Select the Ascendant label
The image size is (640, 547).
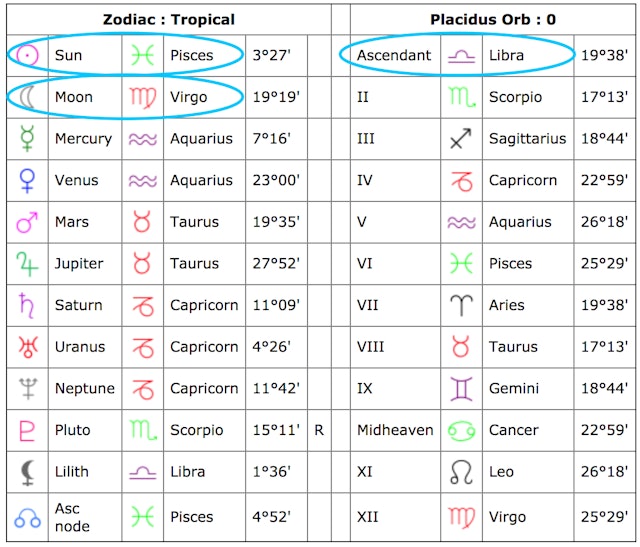(x=393, y=55)
